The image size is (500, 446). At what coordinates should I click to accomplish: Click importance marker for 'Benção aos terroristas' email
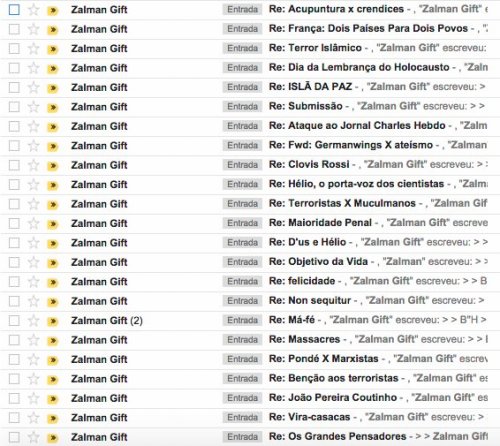[x=53, y=380]
